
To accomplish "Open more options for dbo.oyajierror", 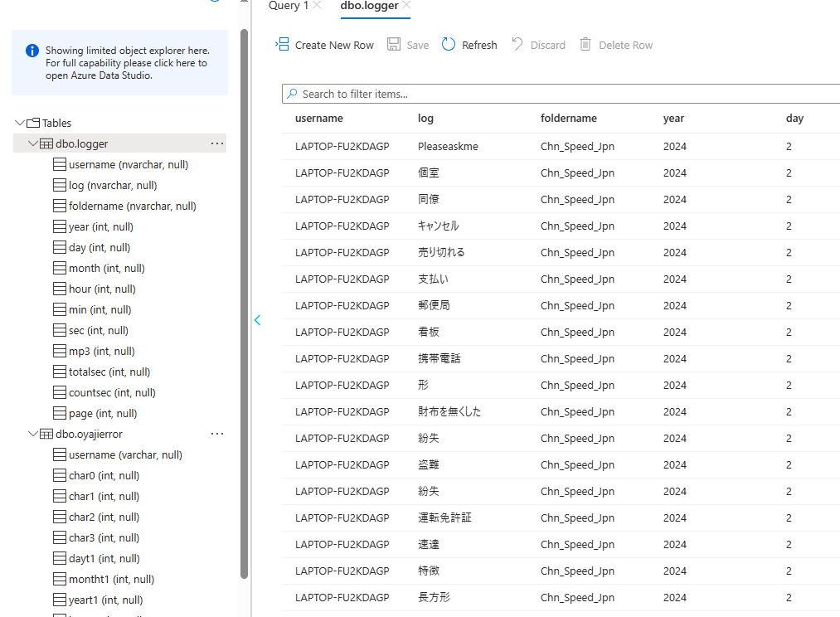I will point(217,434).
